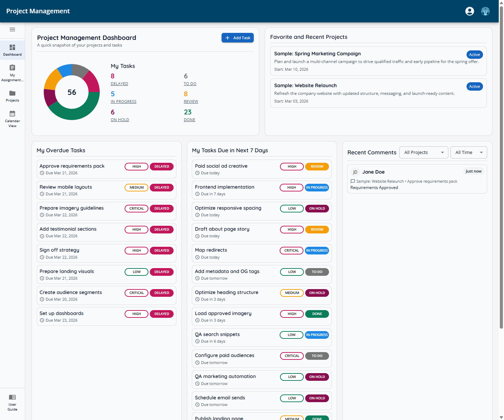Image resolution: width=504 pixels, height=420 pixels.
Task: Click MEDIUM badge on Review mobile layouts
Action: [136, 188]
